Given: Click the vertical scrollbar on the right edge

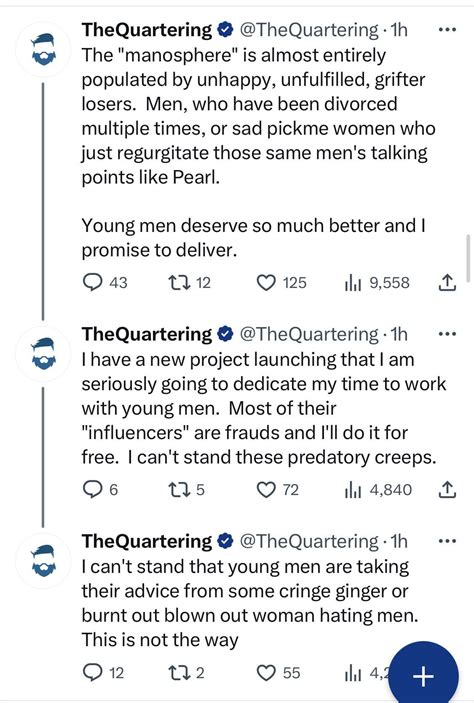Looking at the screenshot, I should pos(468,258).
